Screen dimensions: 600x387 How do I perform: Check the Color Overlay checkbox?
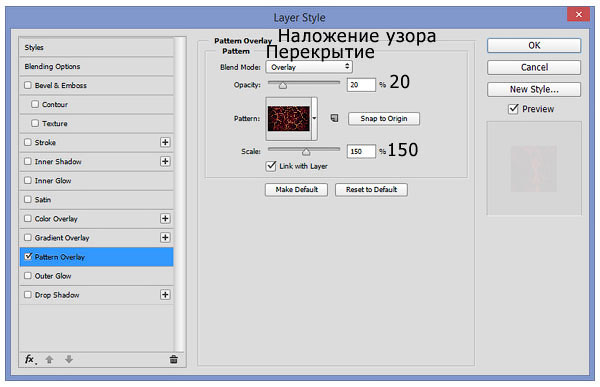pos(28,218)
